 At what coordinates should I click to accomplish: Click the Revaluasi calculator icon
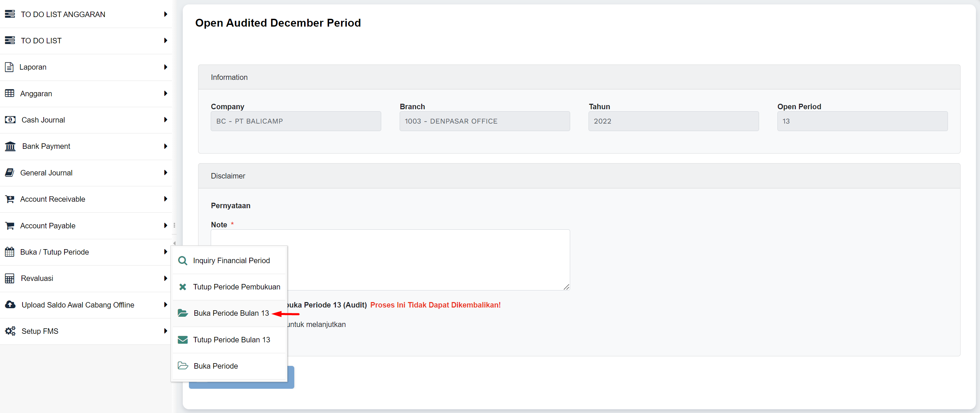tap(10, 278)
